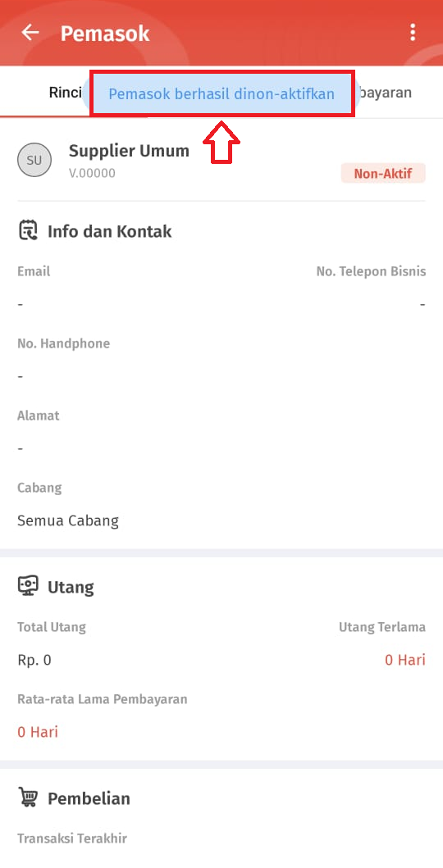Tap the Pemasok page title
Image resolution: width=443 pixels, height=868 pixels.
coord(105,34)
